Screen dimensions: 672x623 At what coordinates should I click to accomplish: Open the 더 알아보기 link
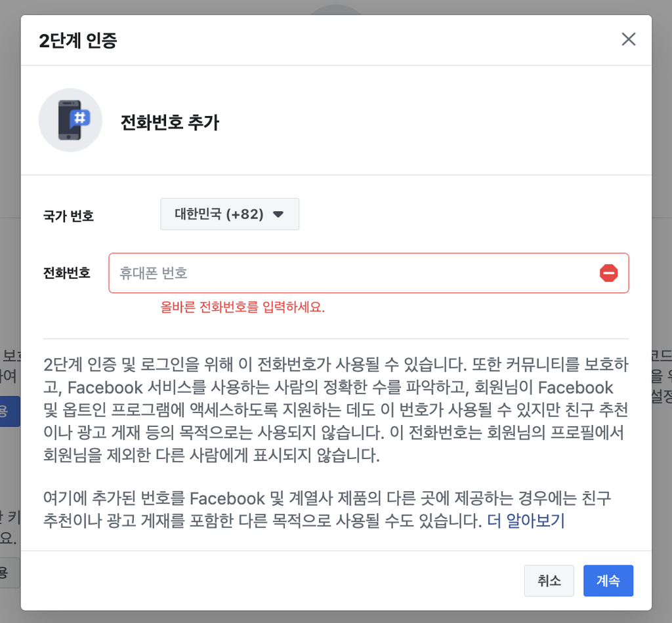coord(524,520)
